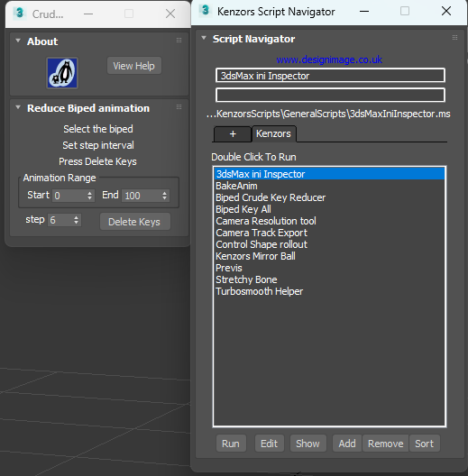Select Turbosmooth Helper entry
This screenshot has height=476, width=468.
click(329, 291)
